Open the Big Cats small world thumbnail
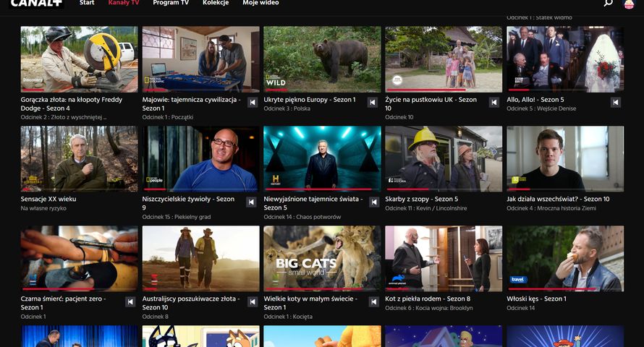This screenshot has width=644, height=347. [x=323, y=258]
